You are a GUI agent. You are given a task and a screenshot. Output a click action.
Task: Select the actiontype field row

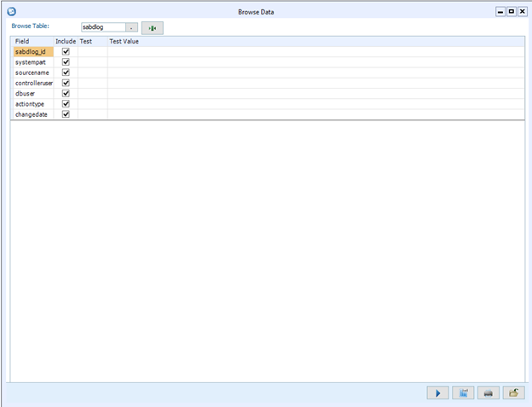coord(30,104)
